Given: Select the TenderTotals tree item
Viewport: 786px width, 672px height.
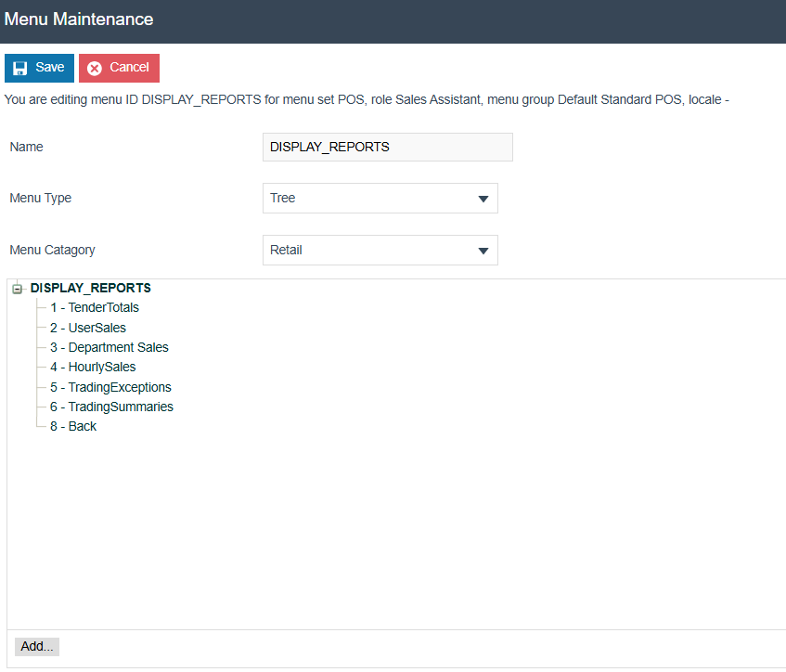Looking at the screenshot, I should pyautogui.click(x=94, y=307).
